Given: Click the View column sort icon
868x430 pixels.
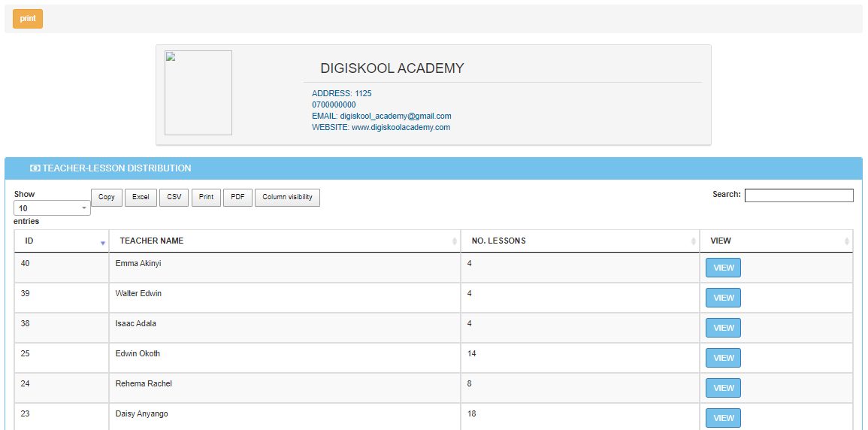Looking at the screenshot, I should [847, 241].
